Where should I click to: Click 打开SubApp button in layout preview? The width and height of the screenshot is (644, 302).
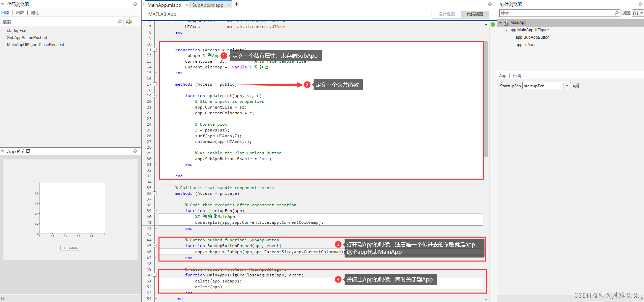tap(71, 248)
